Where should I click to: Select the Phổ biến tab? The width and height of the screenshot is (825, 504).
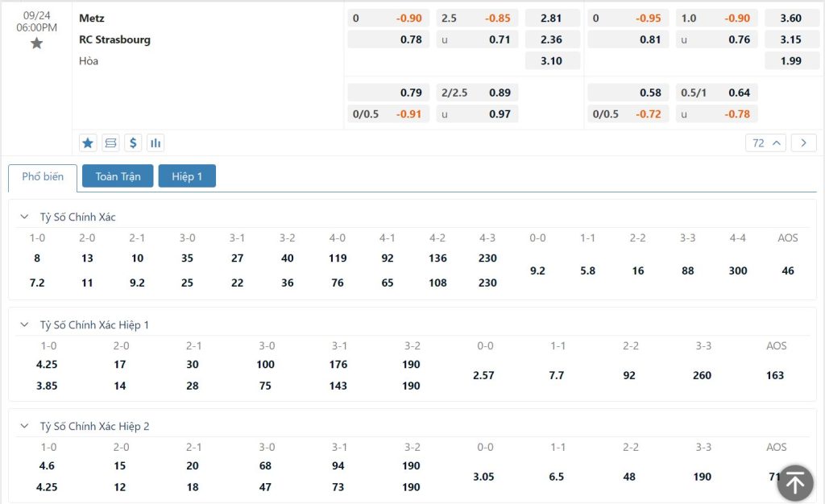(x=43, y=177)
